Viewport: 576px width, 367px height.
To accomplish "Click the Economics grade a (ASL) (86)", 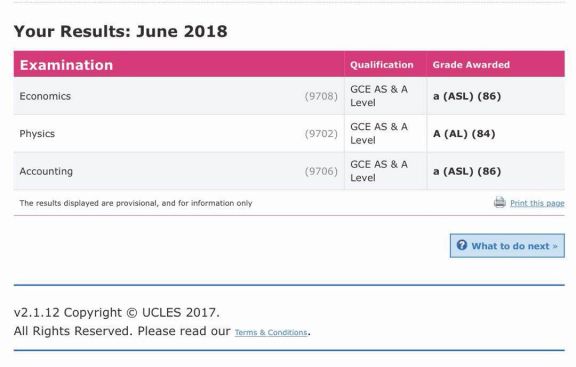I will point(467,96).
